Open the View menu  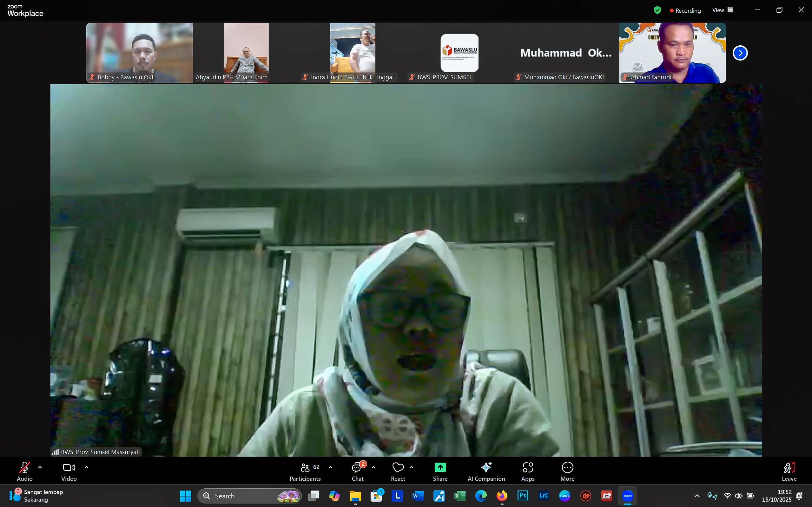pyautogui.click(x=722, y=10)
